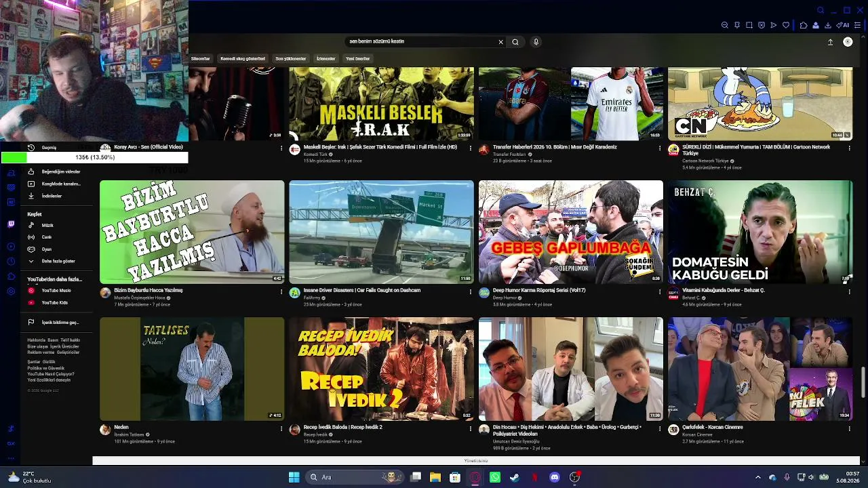Viewport: 868px width, 488px height.
Task: Open Insane Driver Disasters video thumbnail
Action: click(x=382, y=232)
